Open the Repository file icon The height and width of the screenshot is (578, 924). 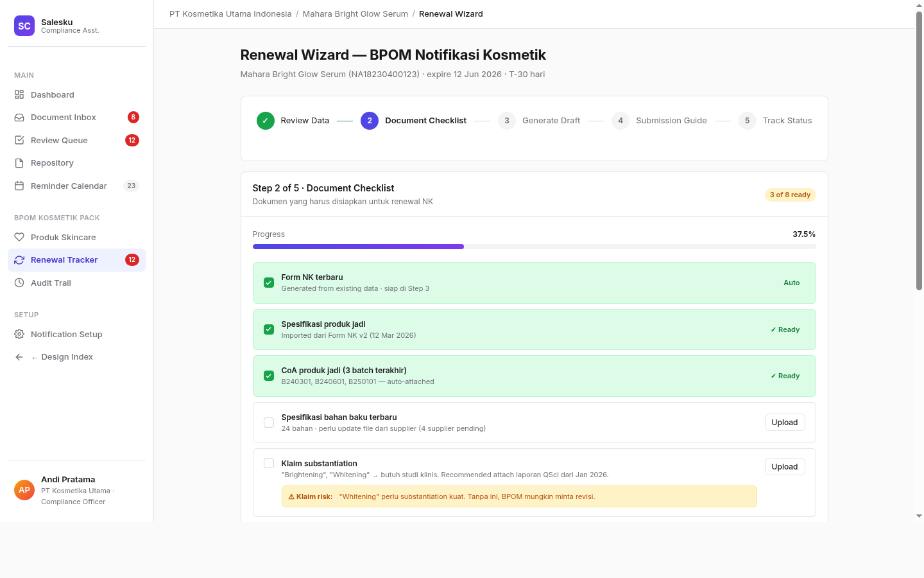point(19,163)
